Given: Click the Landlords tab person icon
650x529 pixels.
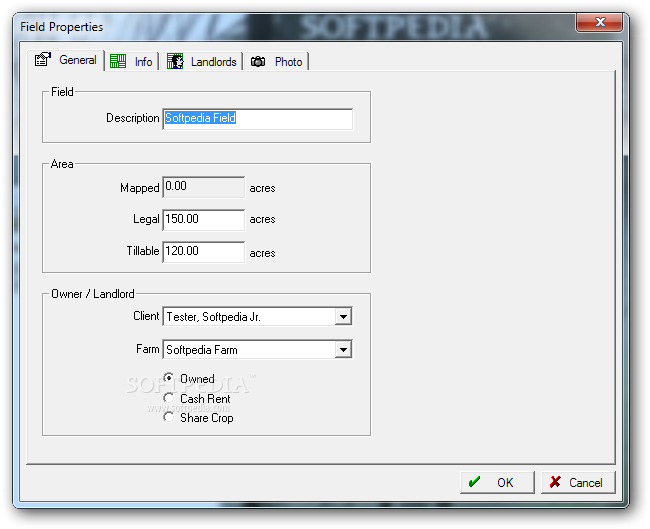Looking at the screenshot, I should (x=175, y=61).
